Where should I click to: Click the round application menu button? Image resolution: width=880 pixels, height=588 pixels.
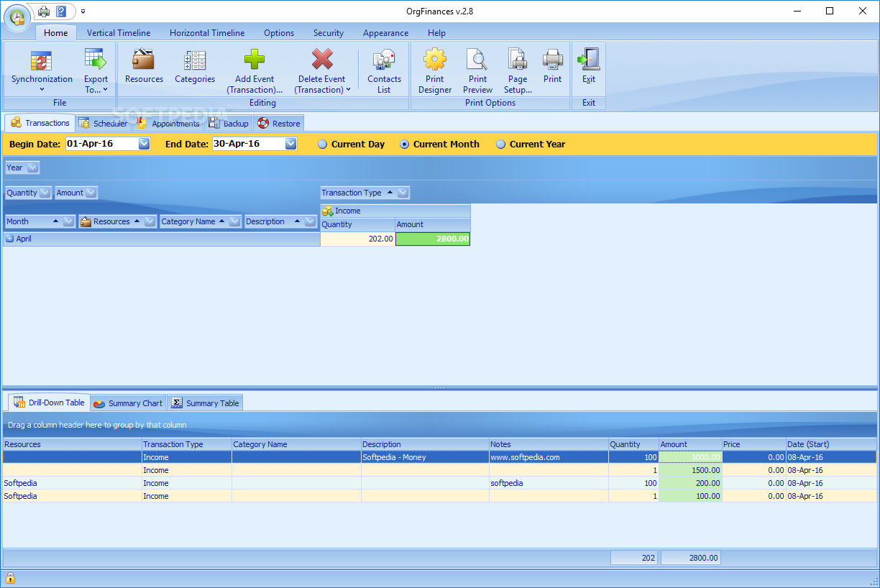[16, 17]
